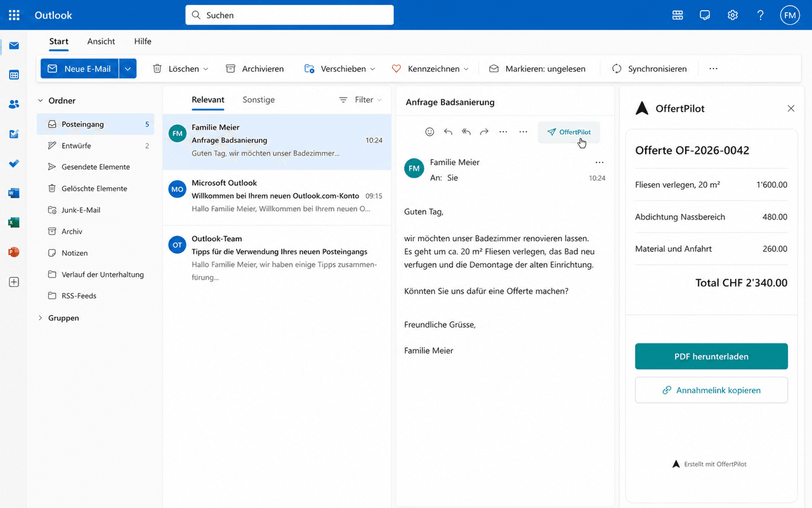
Task: Expand the Gruppen section
Action: click(x=41, y=318)
